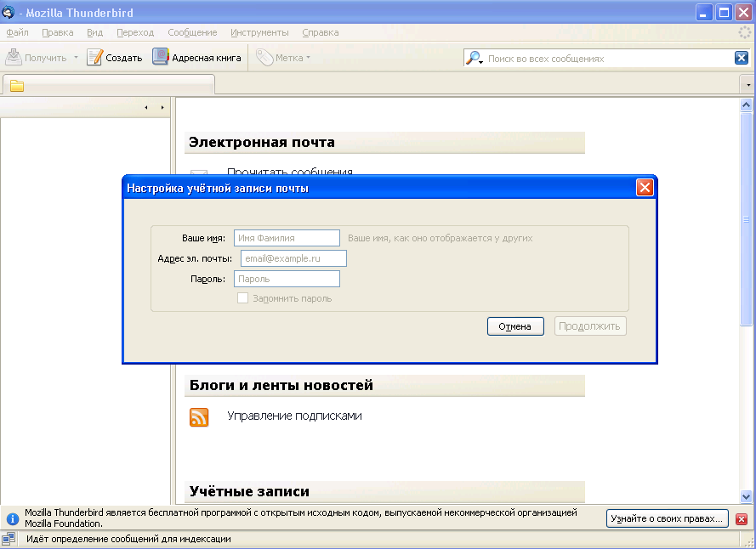The height and width of the screenshot is (549, 756).
Task: Click the Метка tag icon
Action: [x=264, y=57]
